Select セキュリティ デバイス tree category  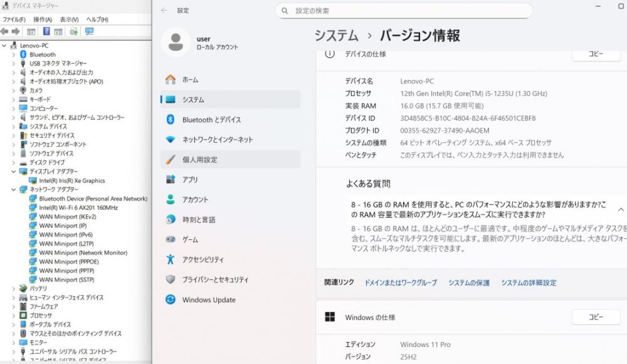pos(51,135)
